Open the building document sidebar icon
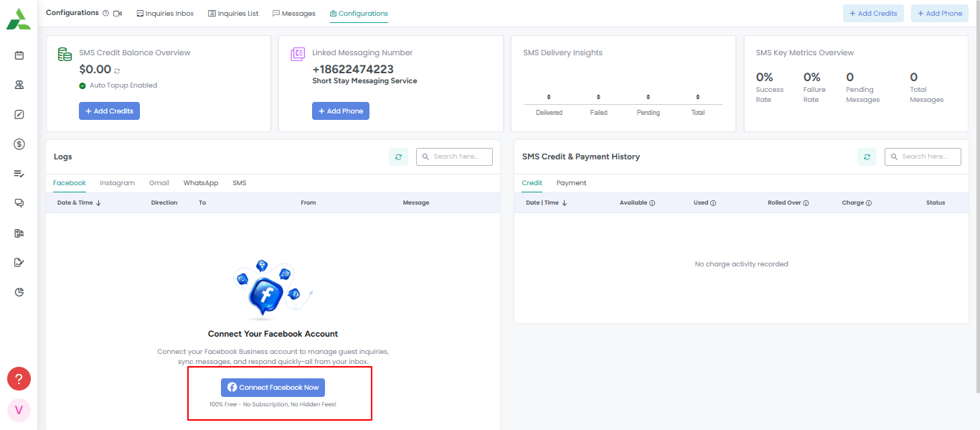 pyautogui.click(x=19, y=233)
